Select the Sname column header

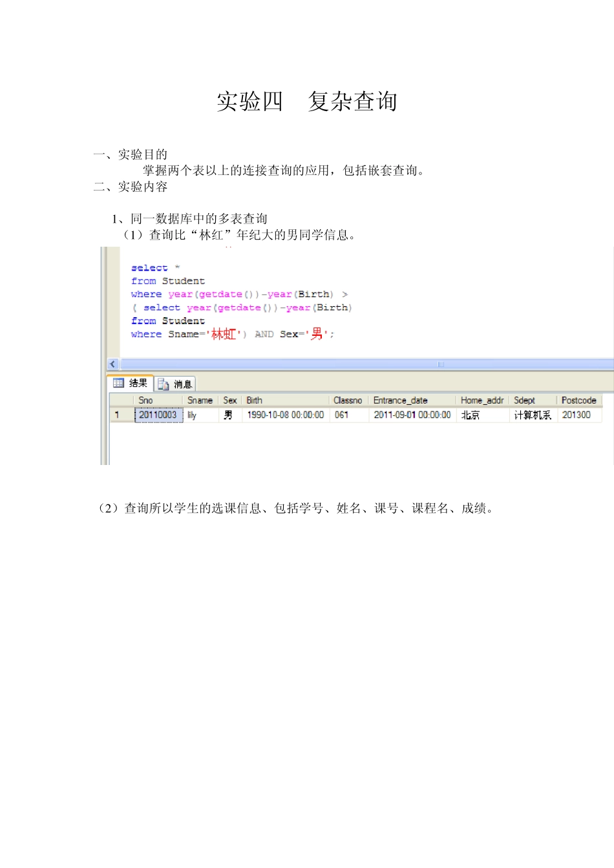coord(200,400)
